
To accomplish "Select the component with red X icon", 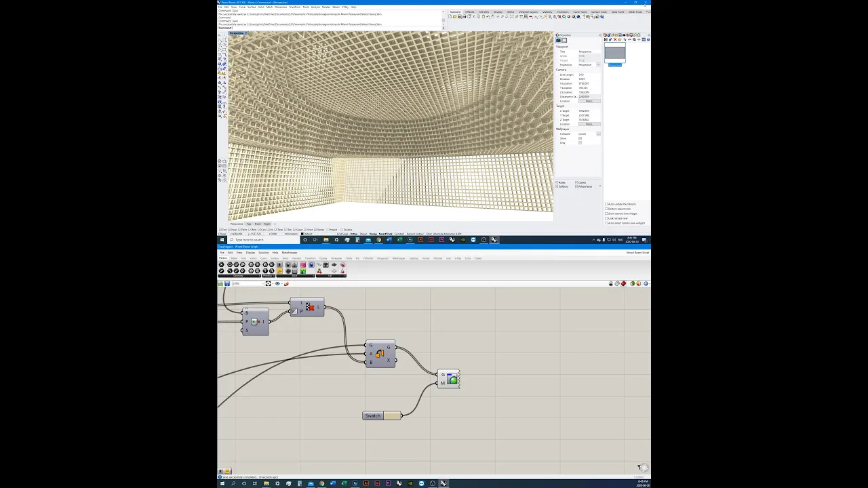I will tap(307, 307).
